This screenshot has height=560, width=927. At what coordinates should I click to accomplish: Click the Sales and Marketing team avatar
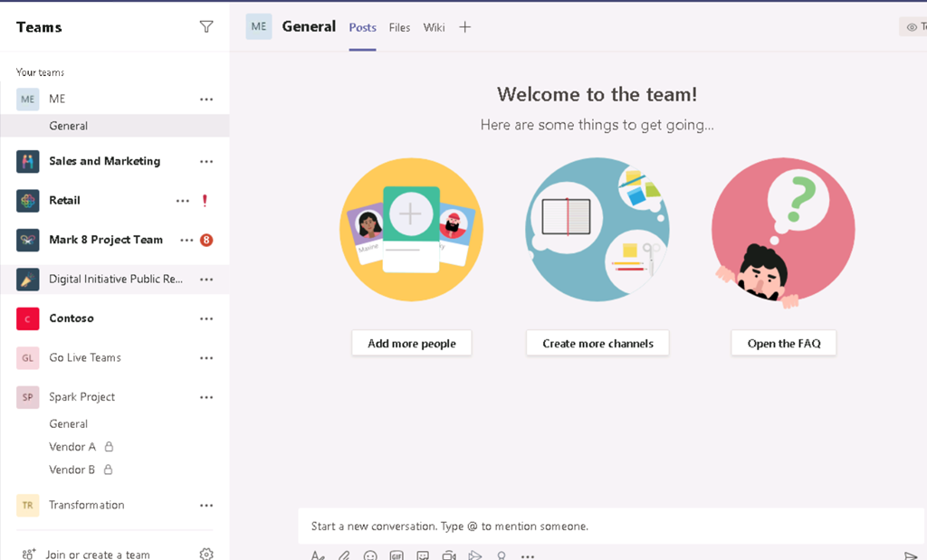[28, 161]
